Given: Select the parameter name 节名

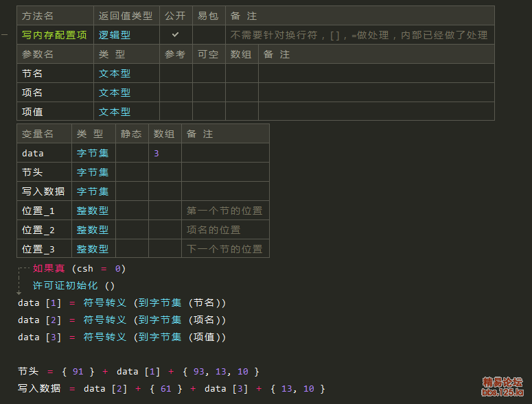Looking at the screenshot, I should click(32, 73).
